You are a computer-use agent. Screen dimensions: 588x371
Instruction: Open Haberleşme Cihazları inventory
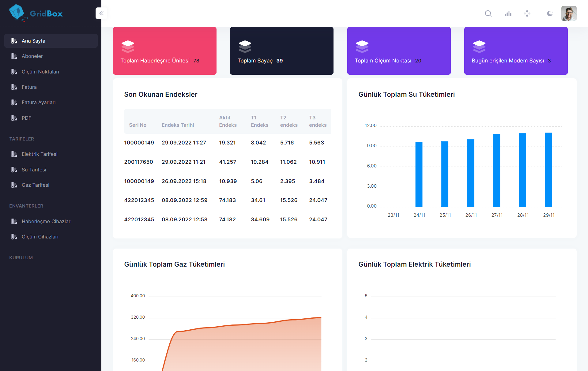click(x=47, y=221)
